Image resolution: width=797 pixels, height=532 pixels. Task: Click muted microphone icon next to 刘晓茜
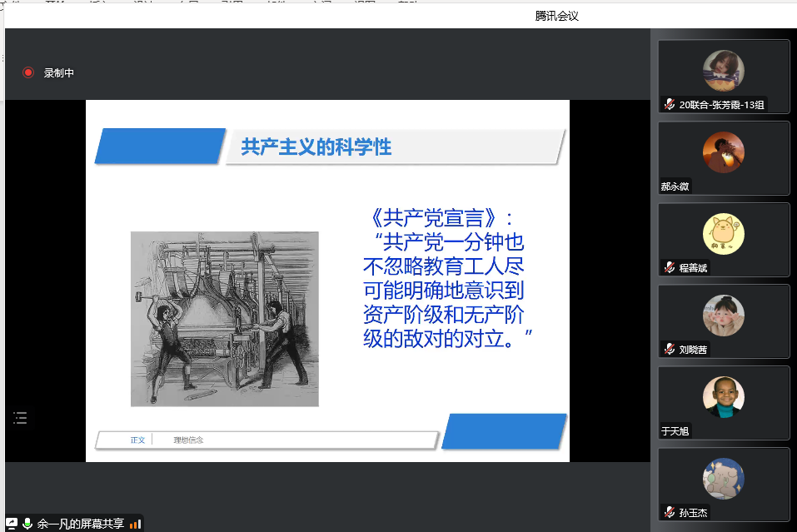click(x=670, y=350)
